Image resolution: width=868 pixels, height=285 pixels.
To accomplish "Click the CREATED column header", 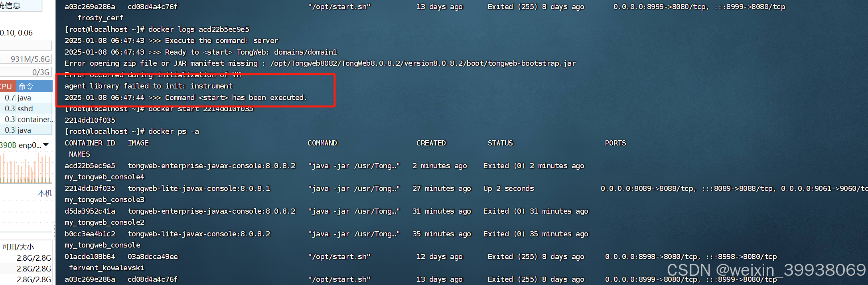I will point(431,143).
